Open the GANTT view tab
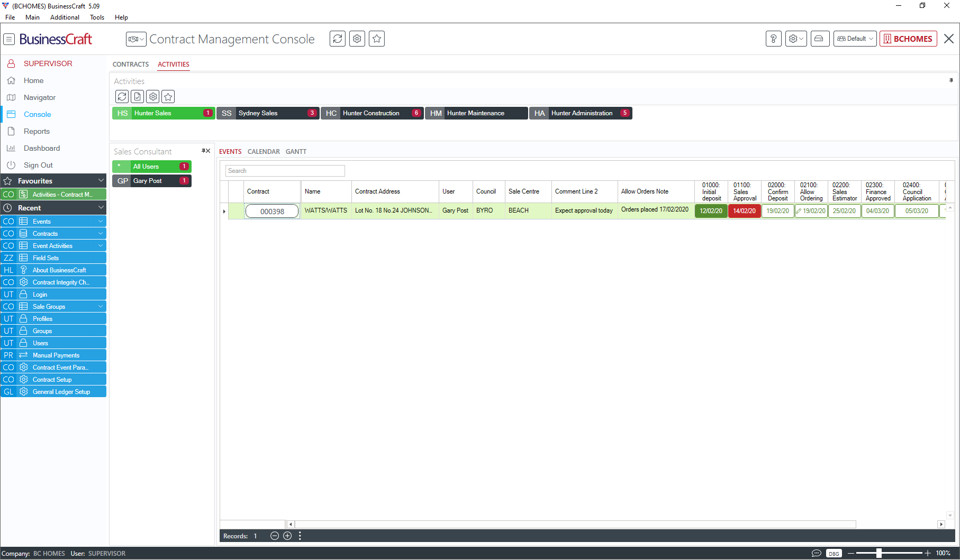This screenshot has width=960, height=560. [296, 152]
